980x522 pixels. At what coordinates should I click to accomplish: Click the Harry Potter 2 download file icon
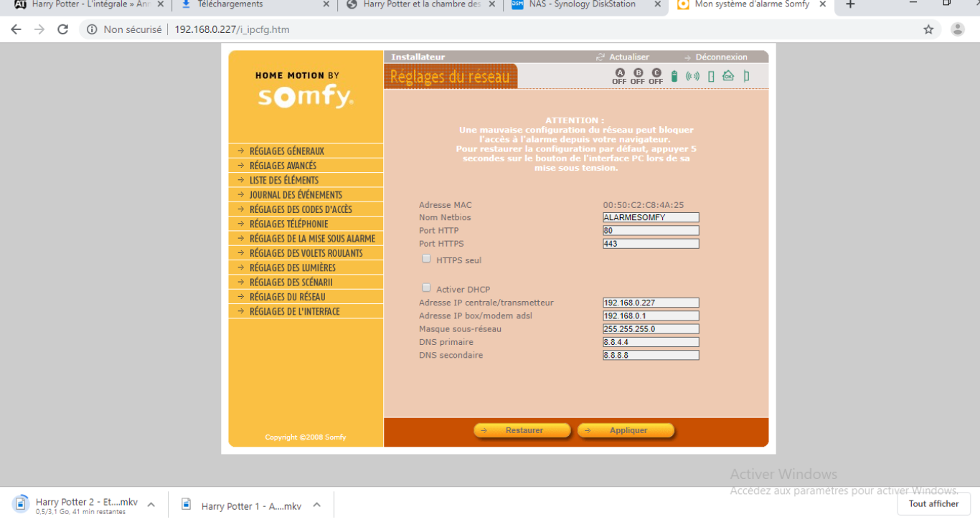pyautogui.click(x=21, y=503)
